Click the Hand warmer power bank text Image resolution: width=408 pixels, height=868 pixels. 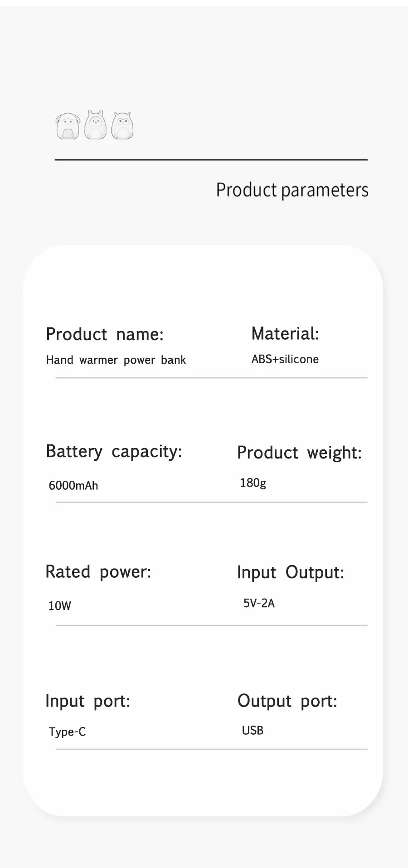tap(116, 360)
